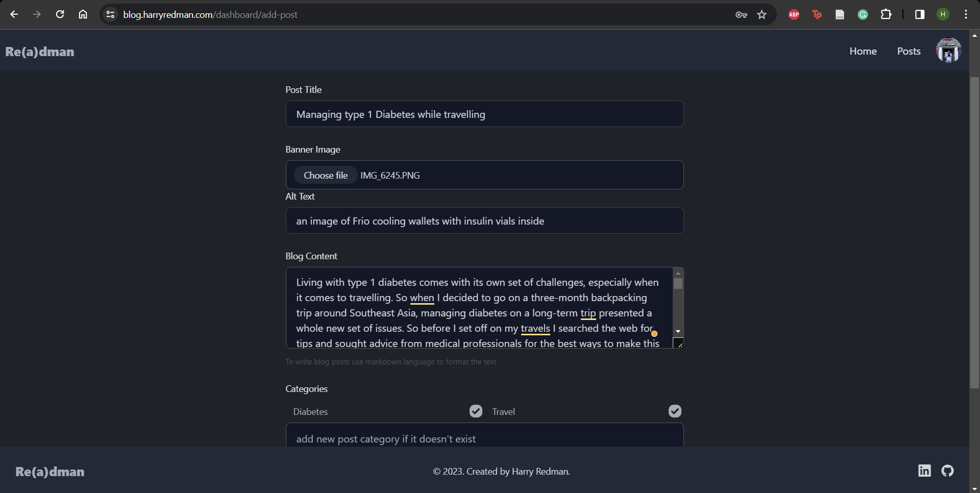This screenshot has height=493, width=980.
Task: Open the Grammarly extension icon
Action: tap(863, 14)
